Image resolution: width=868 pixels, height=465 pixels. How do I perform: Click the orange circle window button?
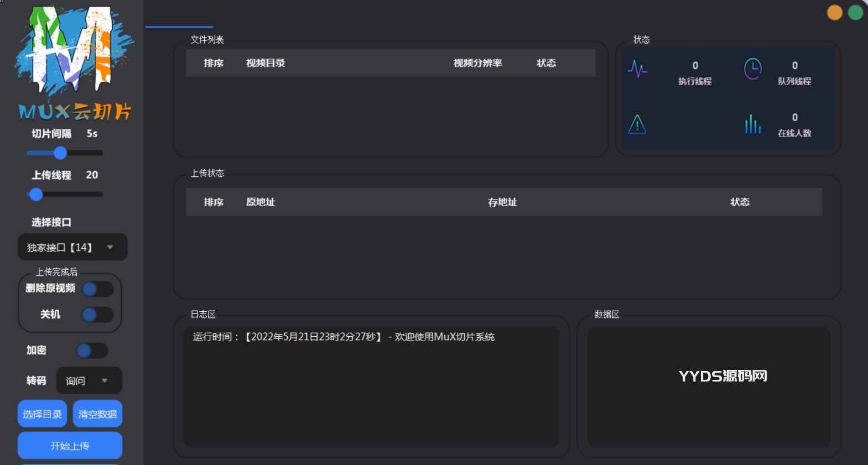point(834,12)
